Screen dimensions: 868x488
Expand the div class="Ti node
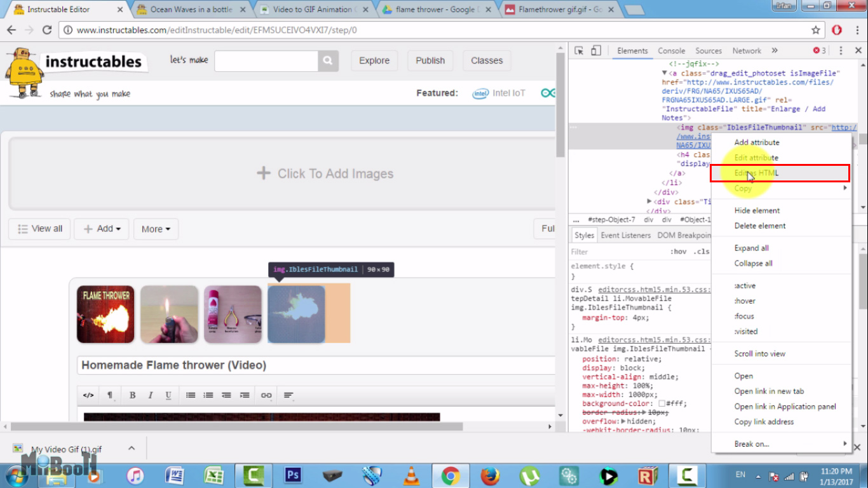[x=649, y=201]
